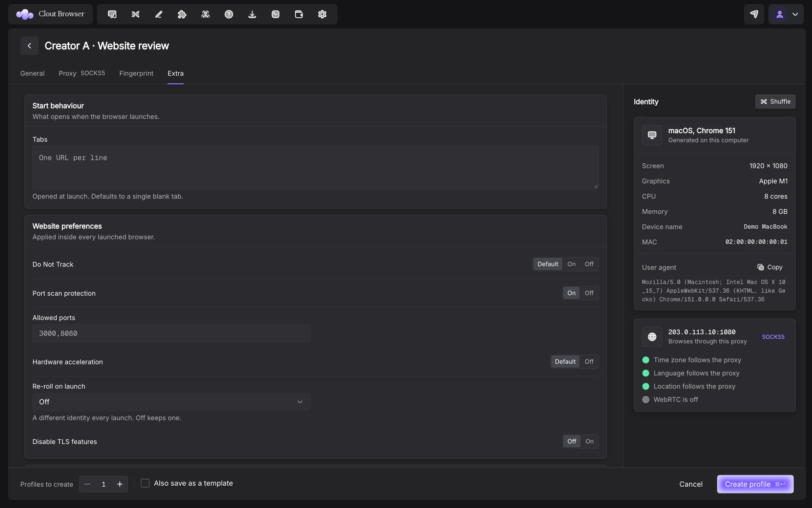This screenshot has height=508, width=812.
Task: Check Also save as a template
Action: click(145, 483)
